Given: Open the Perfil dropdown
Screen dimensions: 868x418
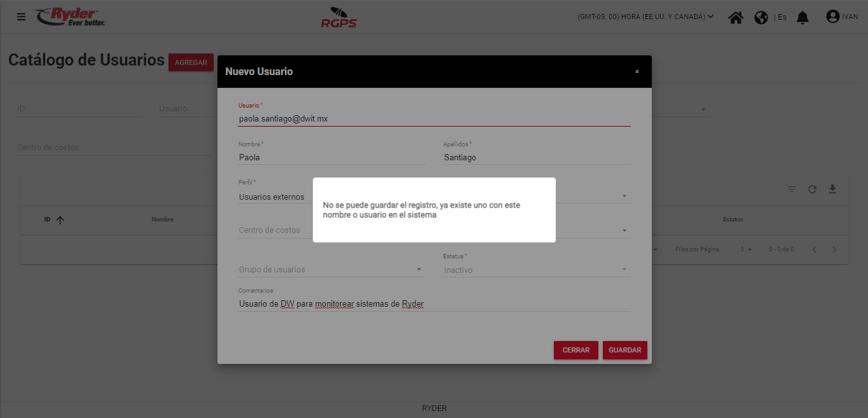Looking at the screenshot, I should (x=624, y=197).
